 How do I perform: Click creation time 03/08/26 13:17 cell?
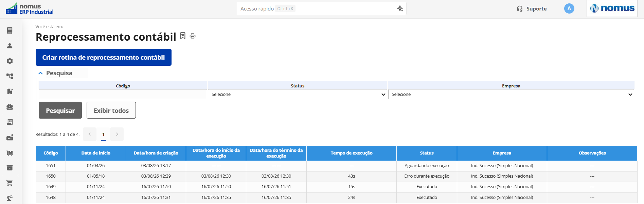[x=156, y=166]
